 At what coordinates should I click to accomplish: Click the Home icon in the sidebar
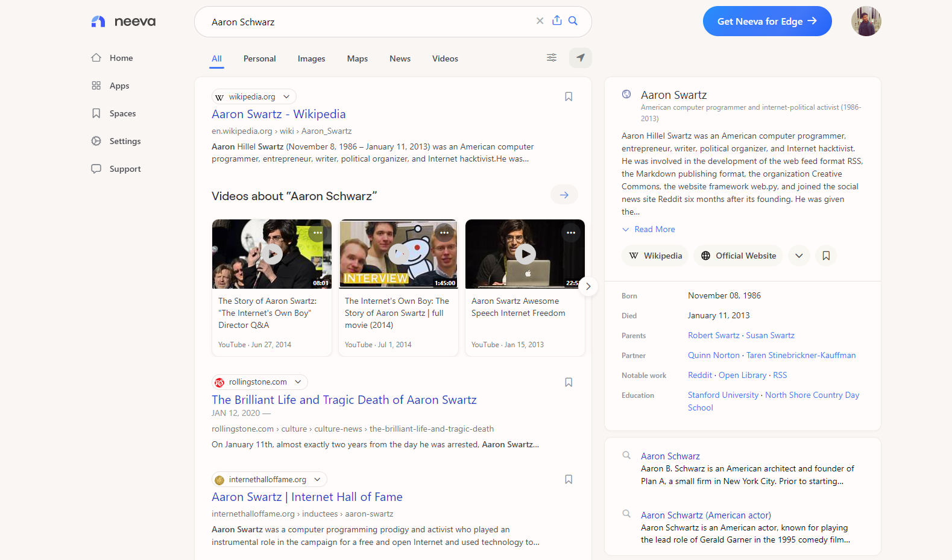96,58
